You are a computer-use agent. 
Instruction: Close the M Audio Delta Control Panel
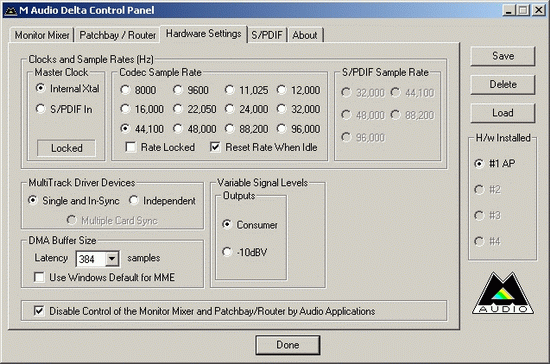point(538,10)
